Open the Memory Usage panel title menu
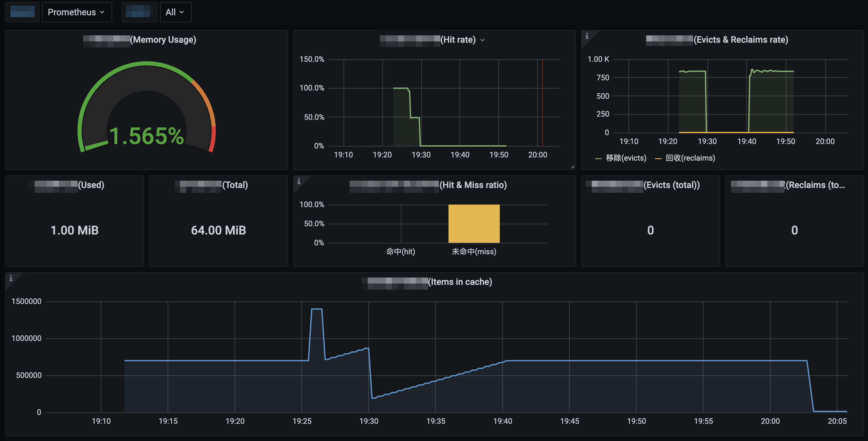Viewport: 868px width, 441px height. pyautogui.click(x=163, y=40)
